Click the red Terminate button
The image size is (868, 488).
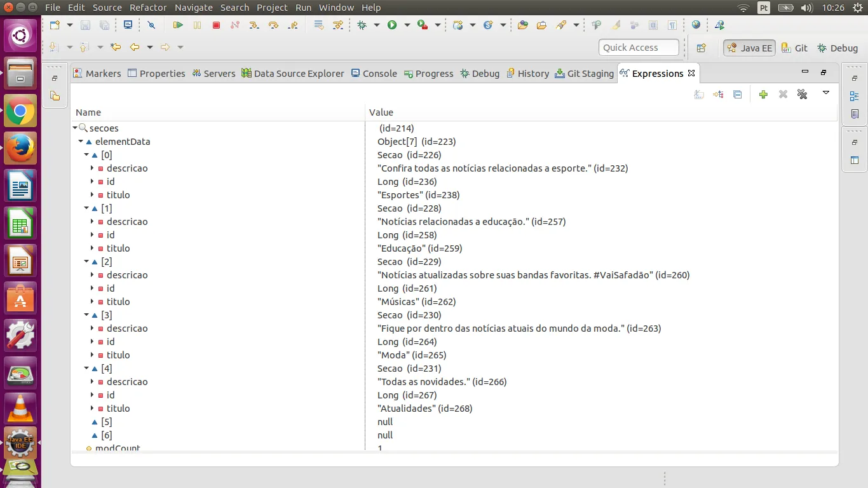point(216,25)
